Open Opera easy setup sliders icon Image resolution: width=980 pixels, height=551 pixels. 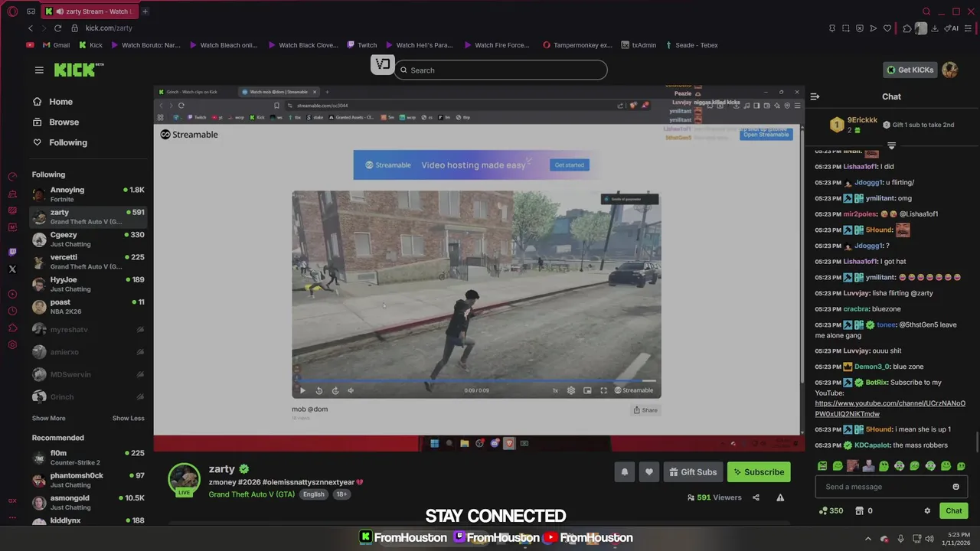click(x=969, y=28)
